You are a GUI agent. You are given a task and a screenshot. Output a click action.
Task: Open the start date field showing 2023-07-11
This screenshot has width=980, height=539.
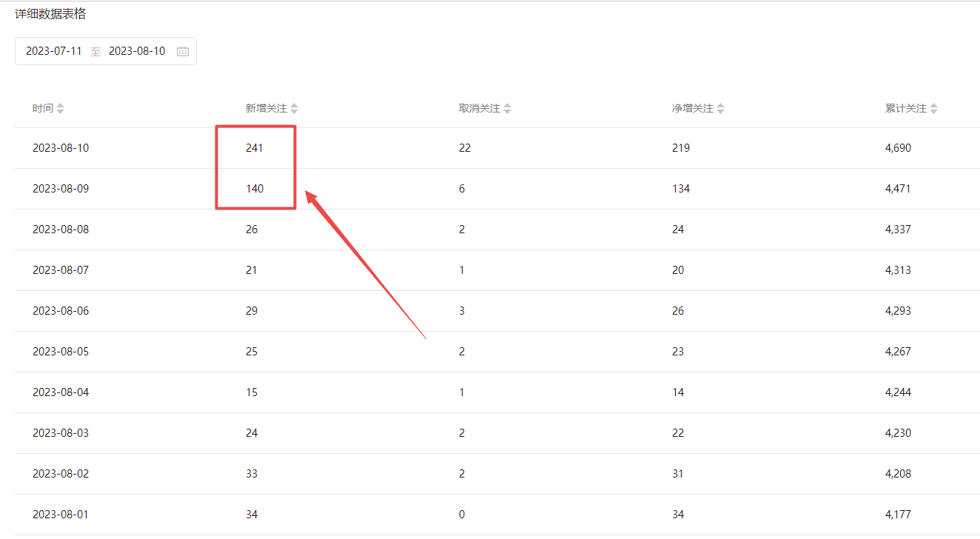coord(53,51)
